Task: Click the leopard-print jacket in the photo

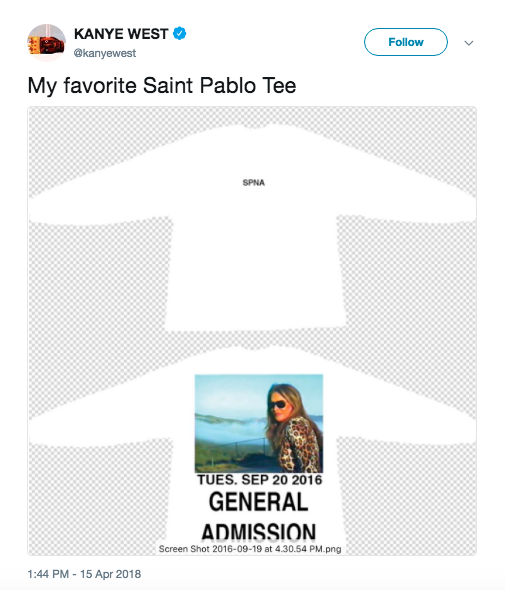Action: [x=301, y=446]
